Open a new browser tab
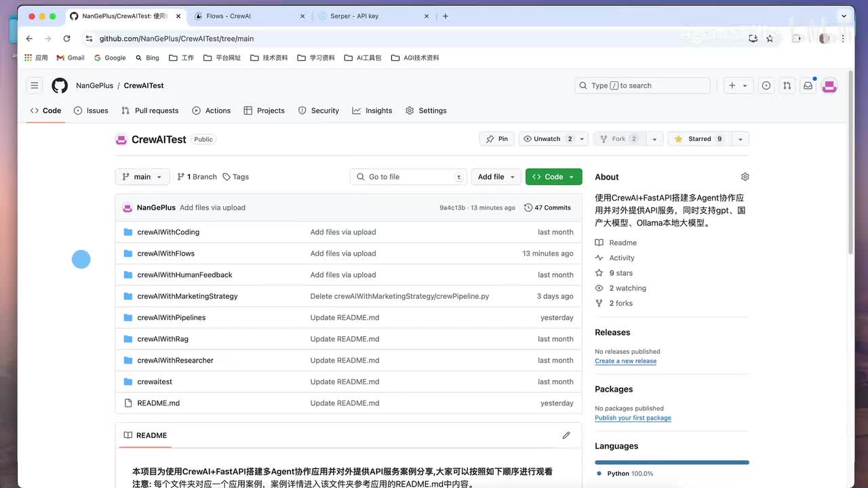The image size is (868, 488). (x=446, y=16)
